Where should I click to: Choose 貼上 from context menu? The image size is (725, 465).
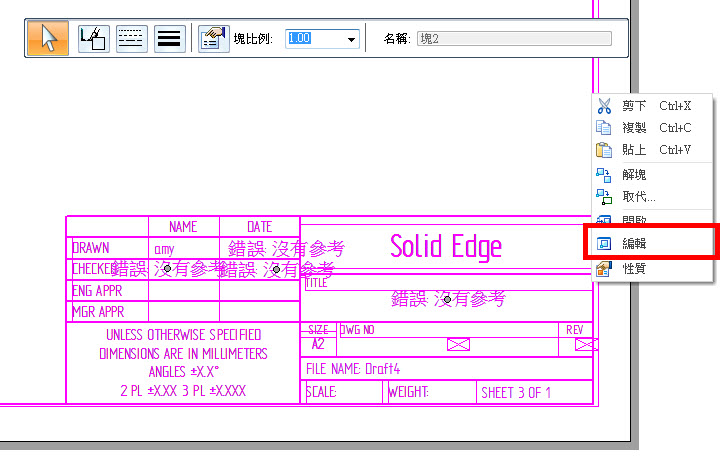point(652,150)
